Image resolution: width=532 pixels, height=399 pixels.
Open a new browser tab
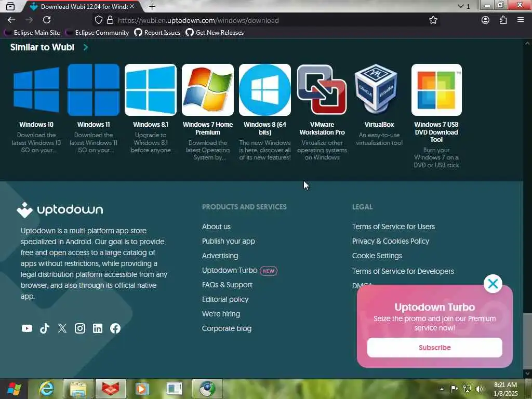(x=152, y=6)
